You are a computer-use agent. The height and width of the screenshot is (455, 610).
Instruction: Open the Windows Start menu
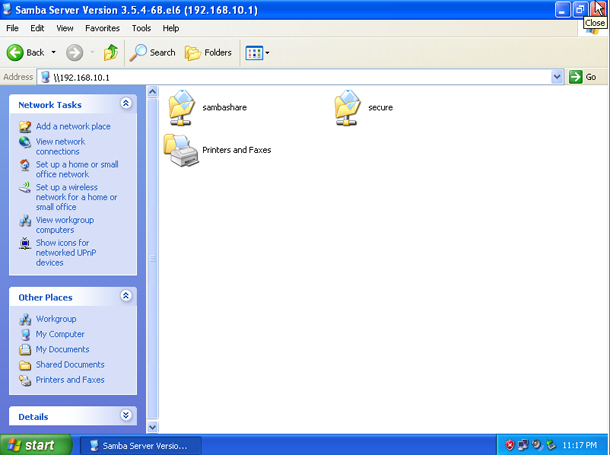[x=36, y=445]
